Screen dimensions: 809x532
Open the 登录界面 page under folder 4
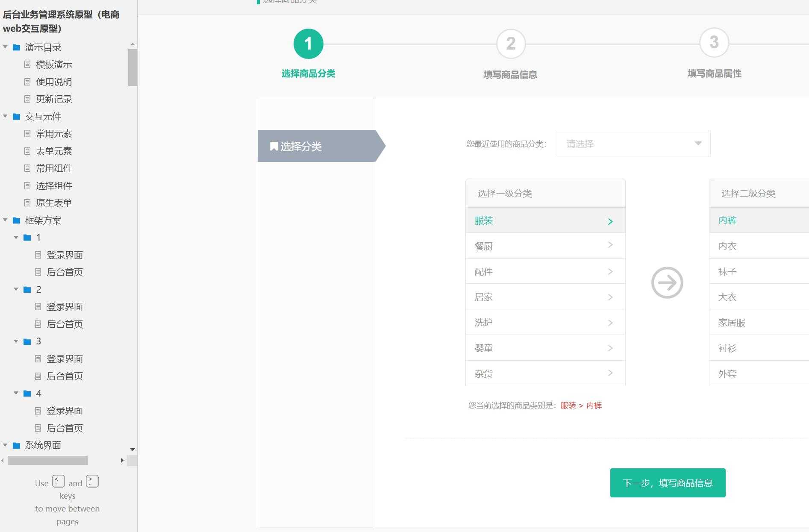65,411
